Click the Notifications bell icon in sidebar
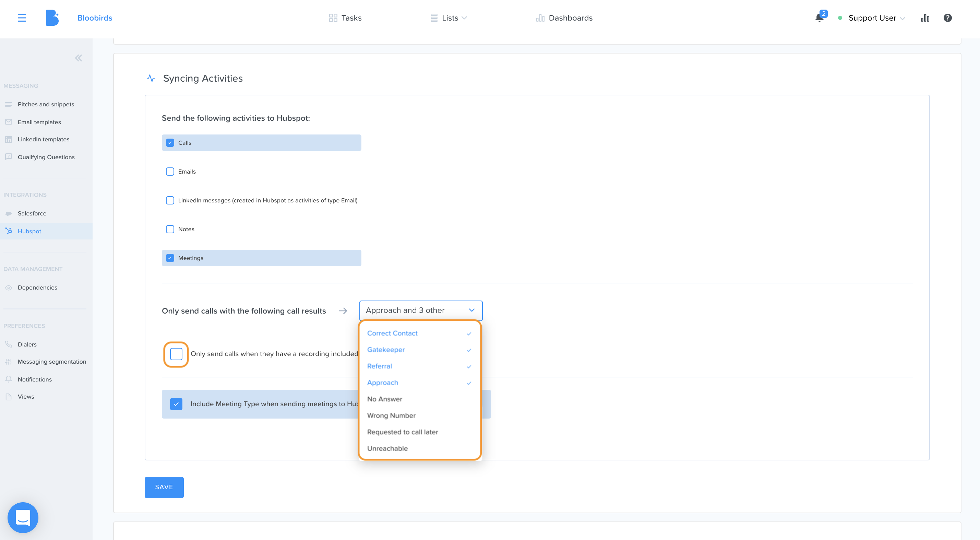 tap(8, 379)
